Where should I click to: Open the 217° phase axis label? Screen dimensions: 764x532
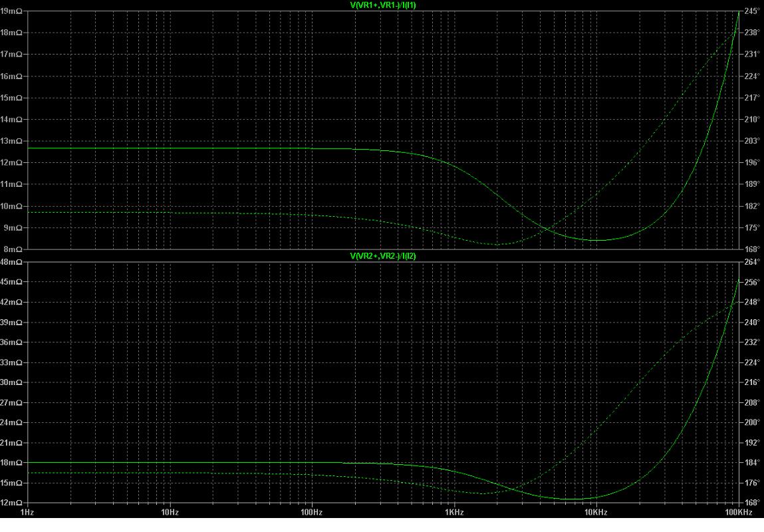752,98
